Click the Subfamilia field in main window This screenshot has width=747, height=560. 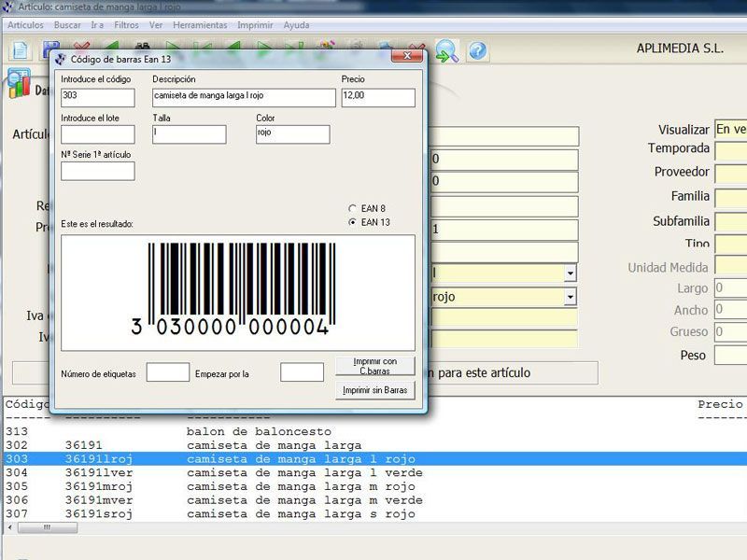(x=731, y=222)
